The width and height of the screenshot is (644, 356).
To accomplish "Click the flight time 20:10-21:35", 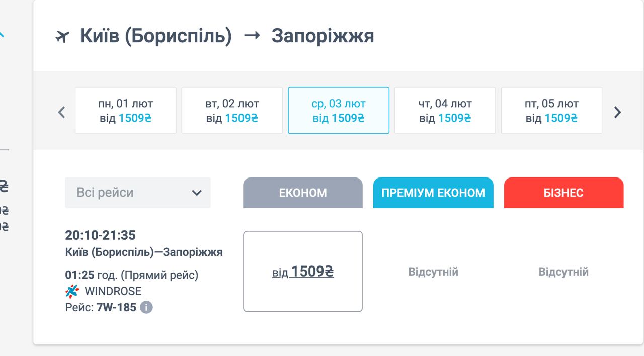I will click(x=101, y=235).
